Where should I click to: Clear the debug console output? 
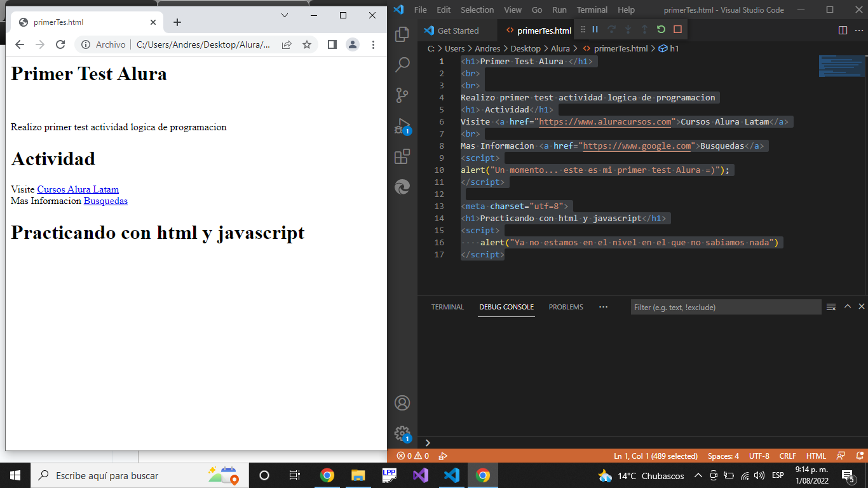coord(831,307)
